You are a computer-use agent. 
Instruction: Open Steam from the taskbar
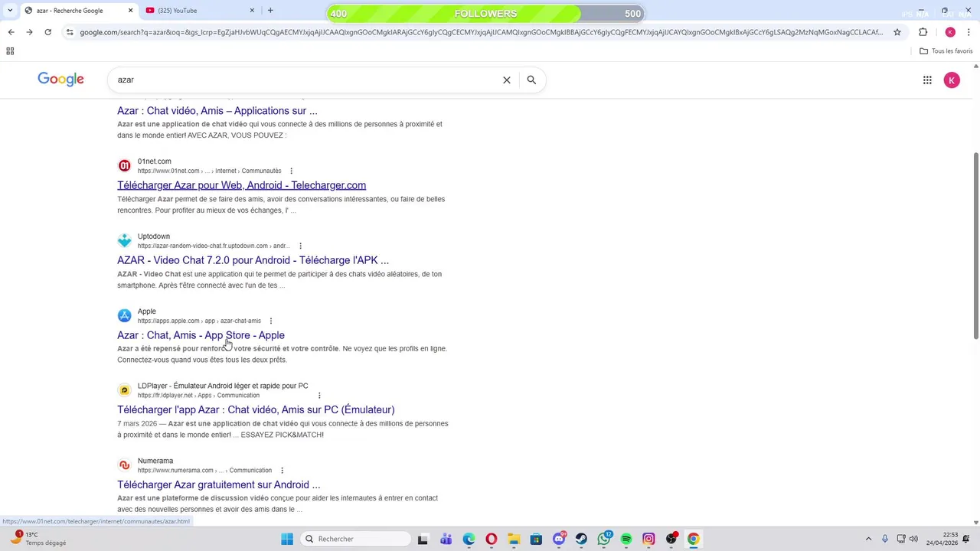click(x=581, y=539)
